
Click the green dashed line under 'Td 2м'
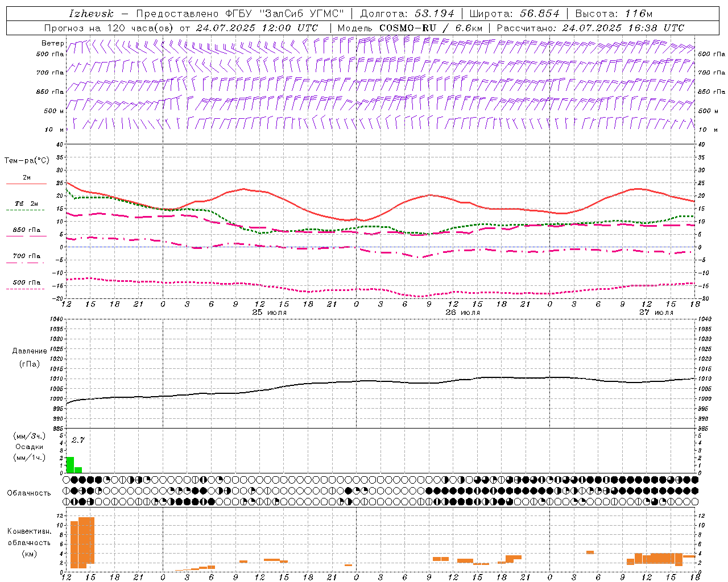[25, 210]
